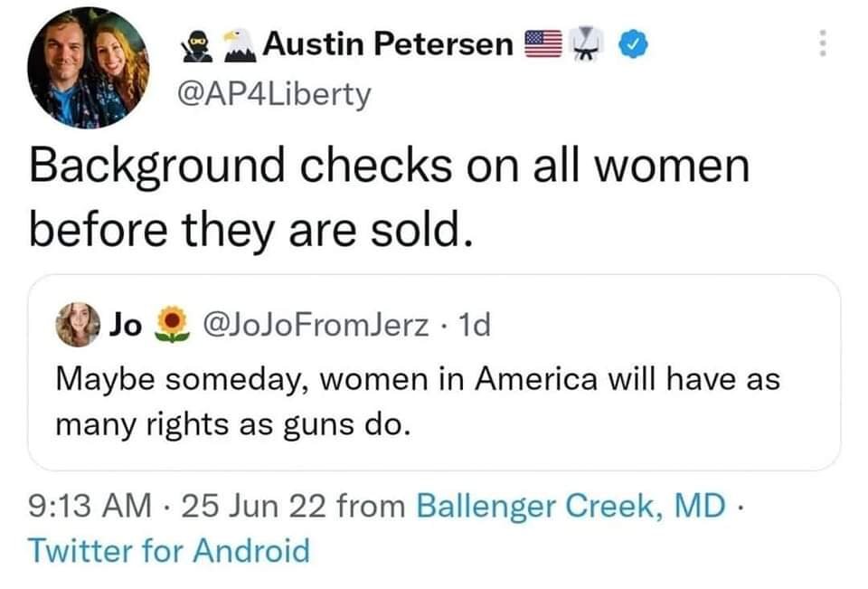
Task: Click the Twitter for Android source link
Action: 169,550
